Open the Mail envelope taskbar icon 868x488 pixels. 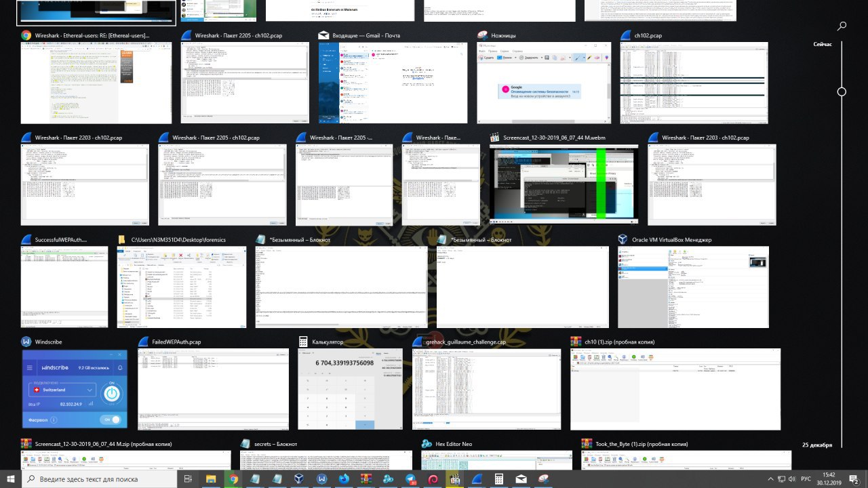coord(521,479)
